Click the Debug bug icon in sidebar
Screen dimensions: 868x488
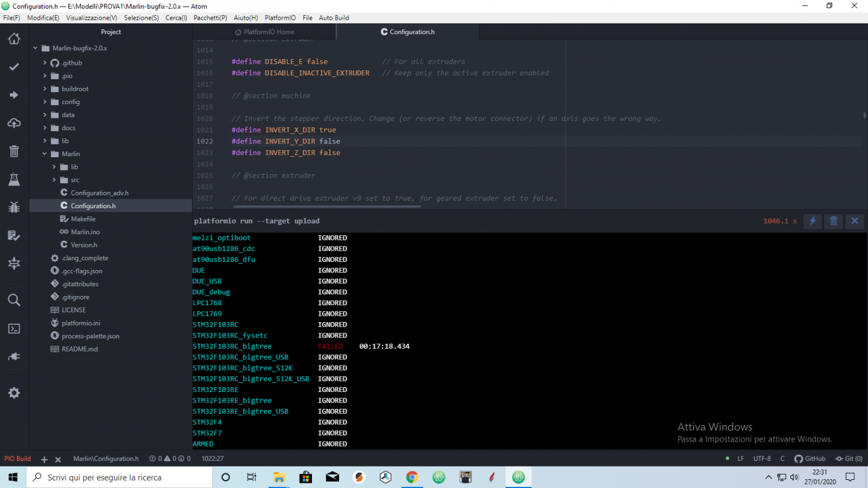pos(14,207)
